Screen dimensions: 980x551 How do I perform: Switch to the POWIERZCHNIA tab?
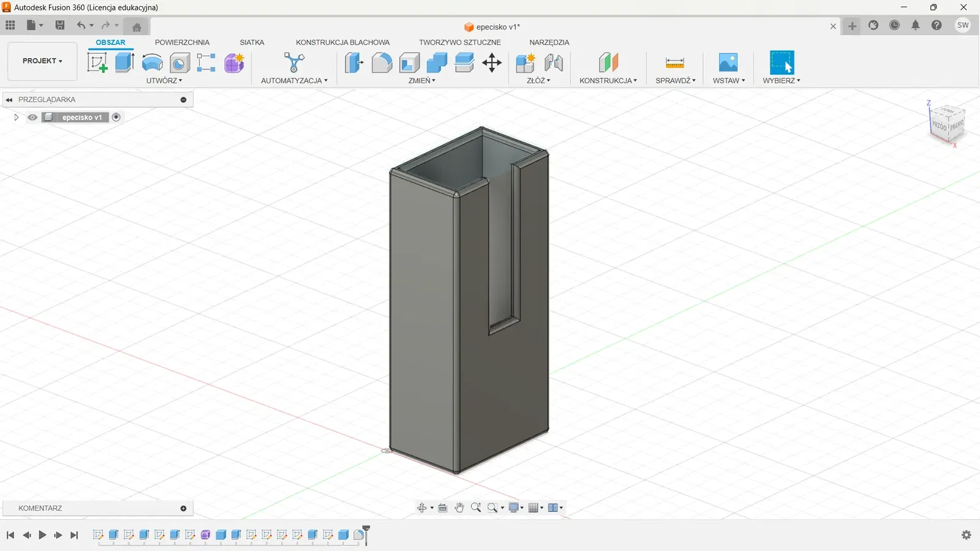pos(182,42)
